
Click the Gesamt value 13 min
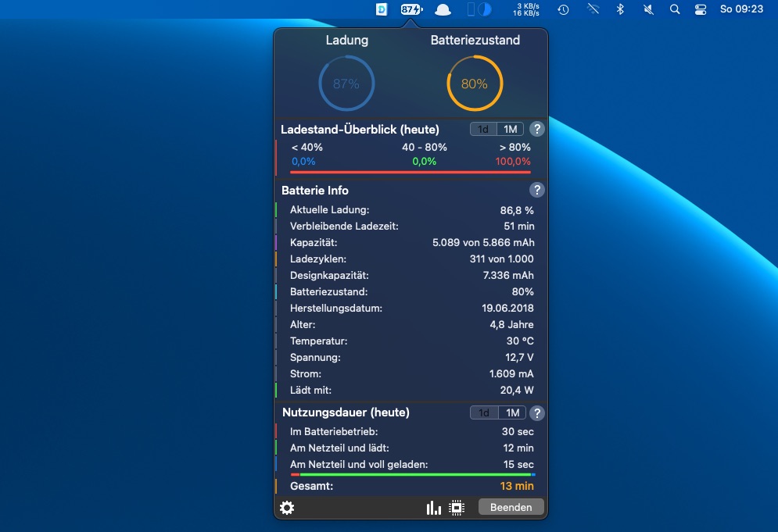517,486
